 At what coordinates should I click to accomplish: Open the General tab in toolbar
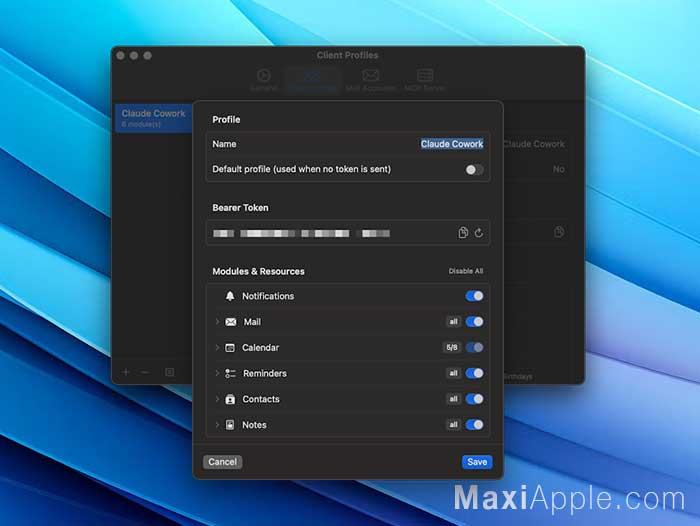tap(264, 80)
